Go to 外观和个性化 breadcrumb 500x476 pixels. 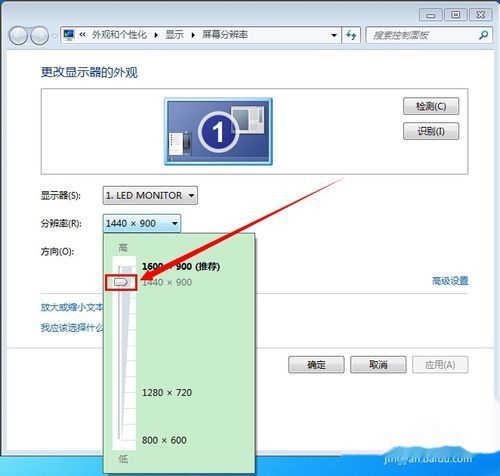[119, 35]
